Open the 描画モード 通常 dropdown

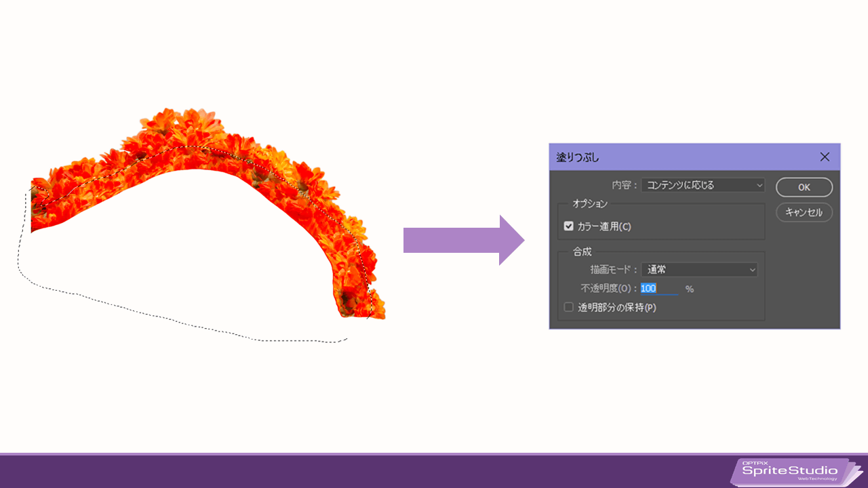699,270
